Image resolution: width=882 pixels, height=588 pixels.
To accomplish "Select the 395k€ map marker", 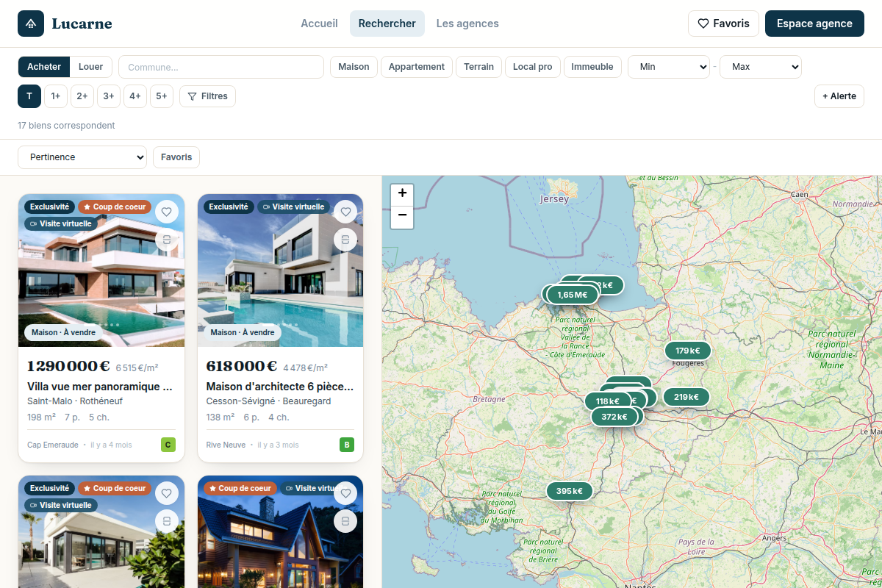I will pos(569,491).
